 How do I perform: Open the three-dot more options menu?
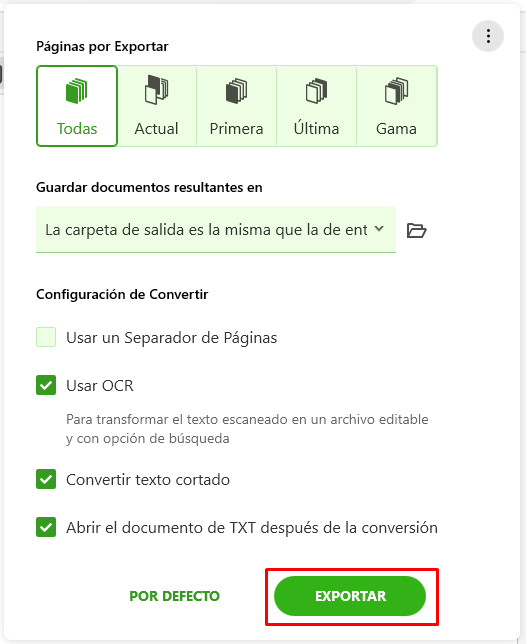(x=488, y=36)
